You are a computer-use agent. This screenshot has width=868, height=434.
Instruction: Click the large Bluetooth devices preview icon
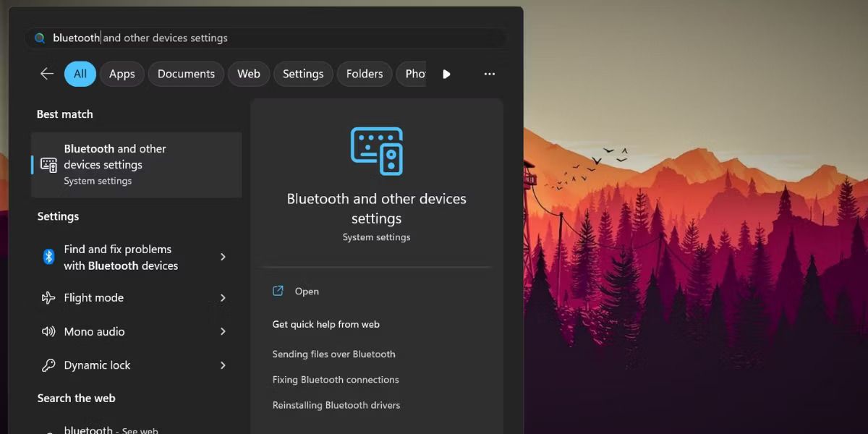(x=377, y=150)
